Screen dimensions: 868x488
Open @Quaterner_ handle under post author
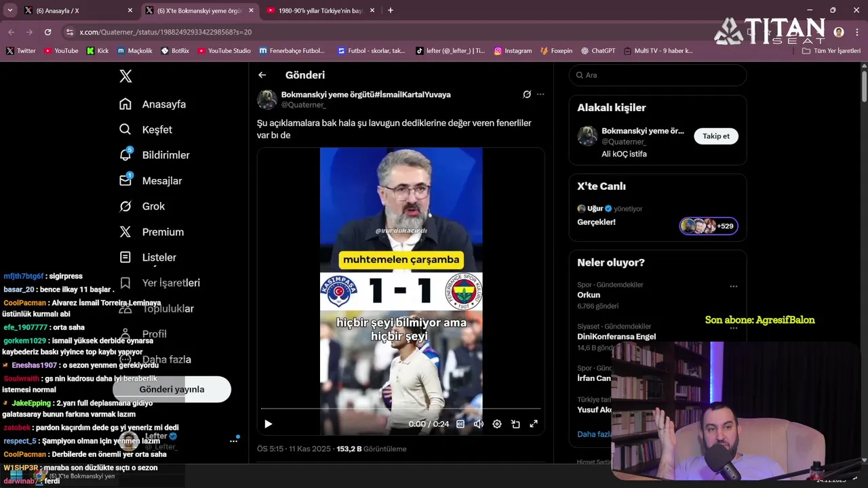304,105
